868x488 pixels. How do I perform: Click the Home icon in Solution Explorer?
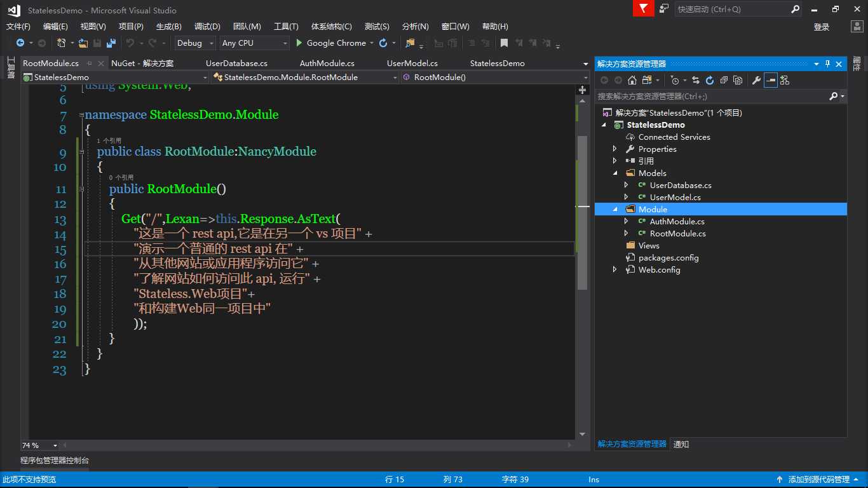(x=632, y=80)
